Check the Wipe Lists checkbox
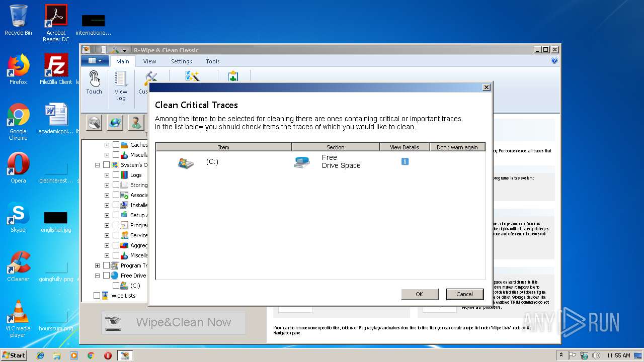 [x=97, y=296]
